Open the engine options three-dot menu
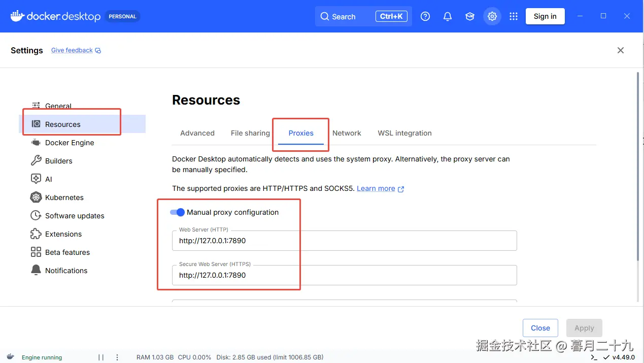 [x=117, y=357]
